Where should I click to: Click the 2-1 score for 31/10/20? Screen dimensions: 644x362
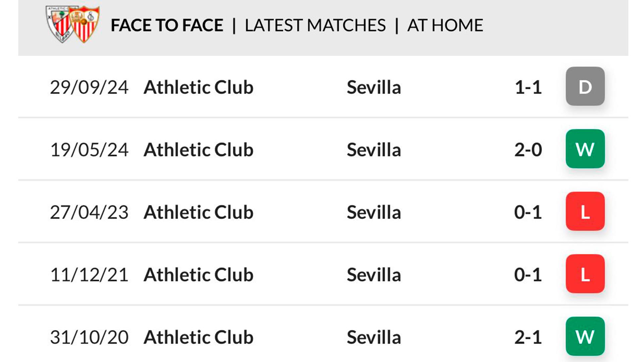[528, 337]
